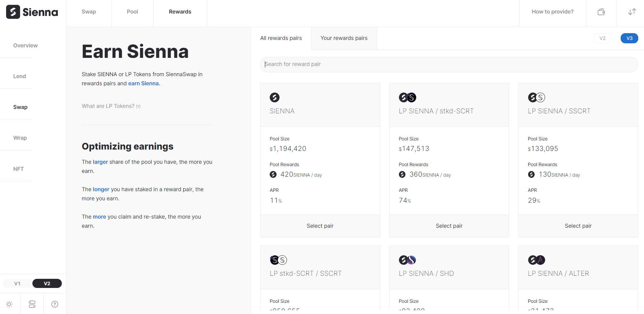The height and width of the screenshot is (314, 644).
Task: Select pair on LP SIENNA / SSCRT card
Action: (x=578, y=226)
